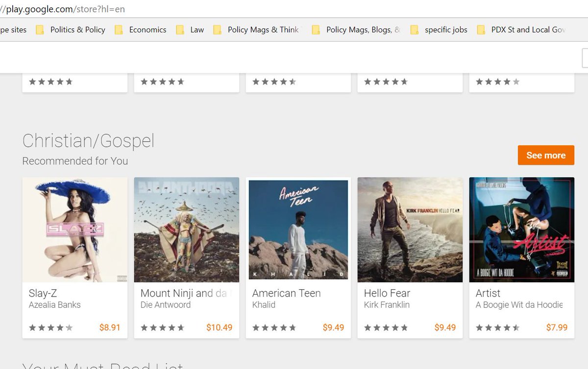Open the Kirk Franklin artist link
Viewport: 588px width, 369px height.
click(x=387, y=305)
